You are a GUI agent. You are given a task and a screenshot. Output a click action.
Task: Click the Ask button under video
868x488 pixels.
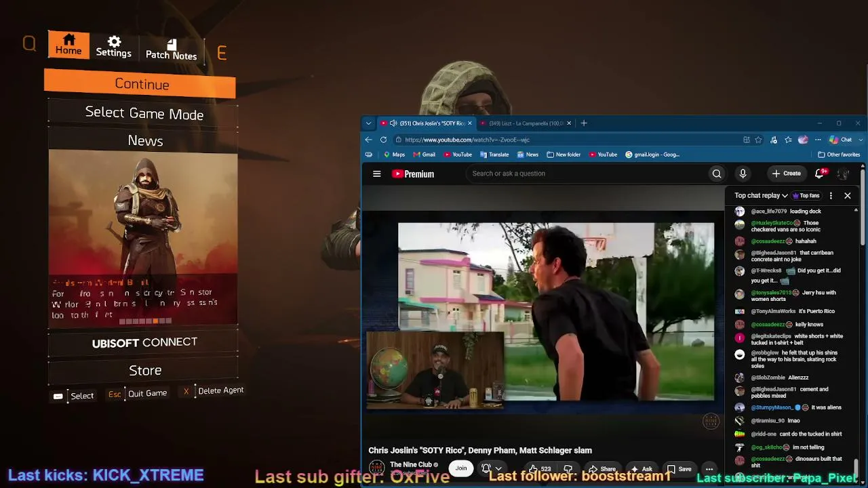coord(641,469)
